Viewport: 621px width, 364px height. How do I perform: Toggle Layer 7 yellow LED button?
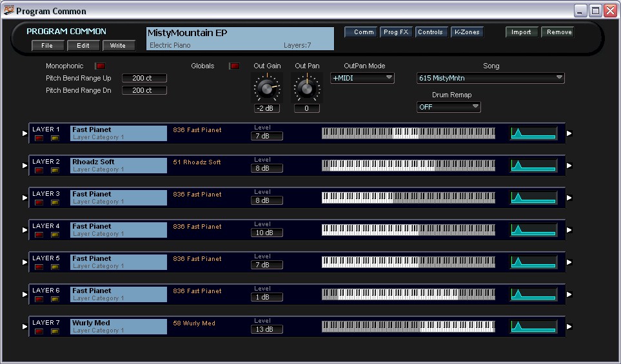tap(55, 332)
